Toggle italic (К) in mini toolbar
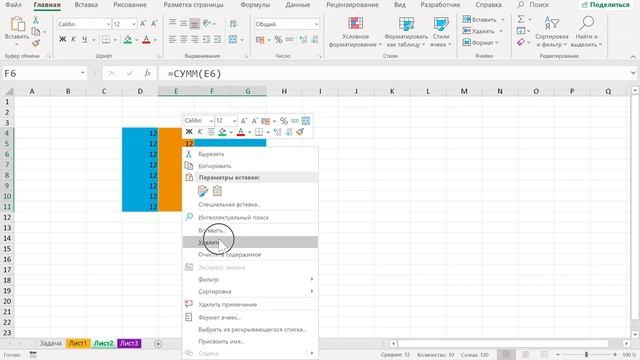640x360 pixels. (x=200, y=132)
